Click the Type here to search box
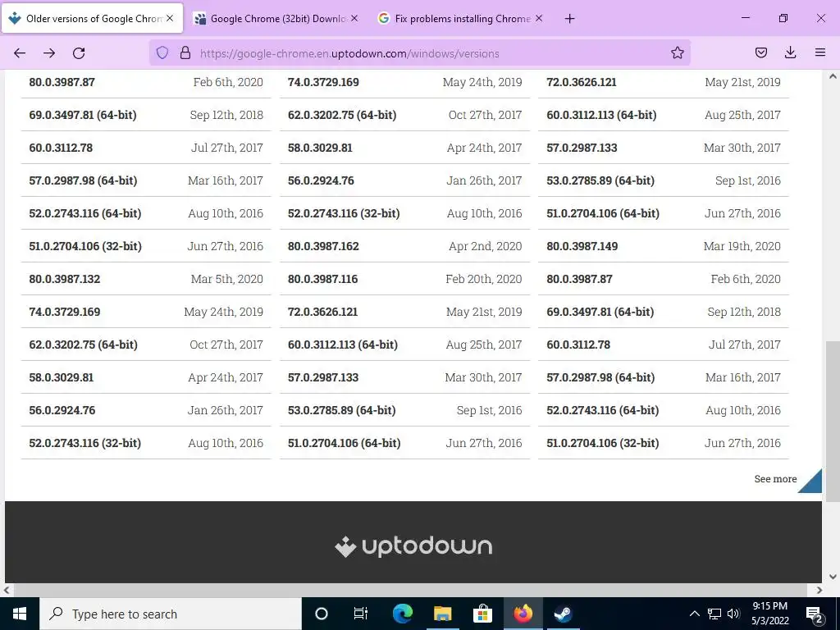Screen dimensions: 840x630 (171, 614)
